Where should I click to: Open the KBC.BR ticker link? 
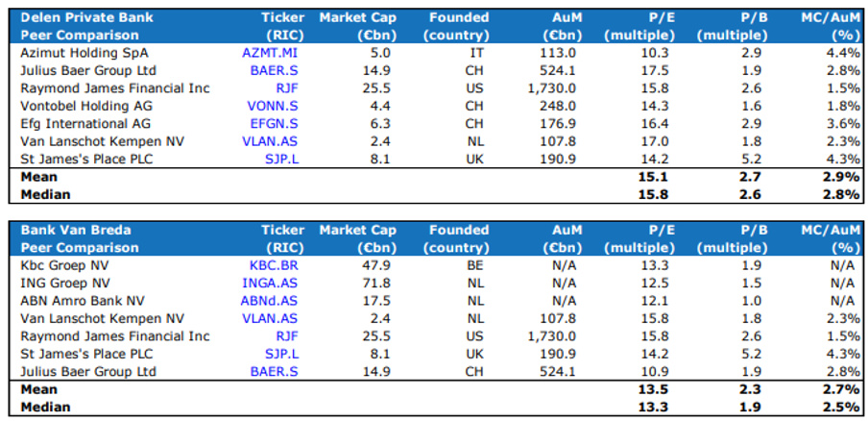pyautogui.click(x=277, y=265)
